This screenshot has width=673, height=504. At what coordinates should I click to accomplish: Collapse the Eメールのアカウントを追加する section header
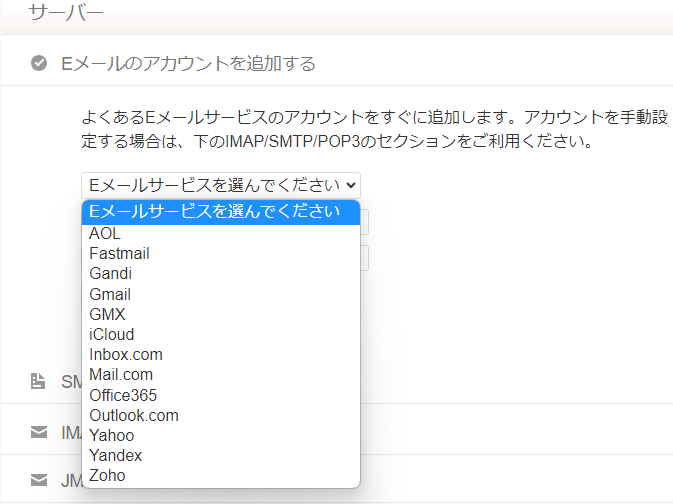336,61
